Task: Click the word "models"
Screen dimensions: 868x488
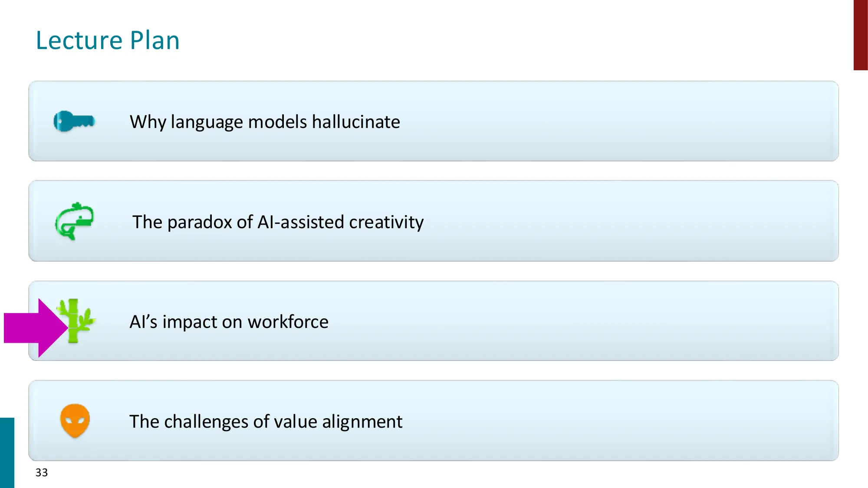Action: coord(277,122)
